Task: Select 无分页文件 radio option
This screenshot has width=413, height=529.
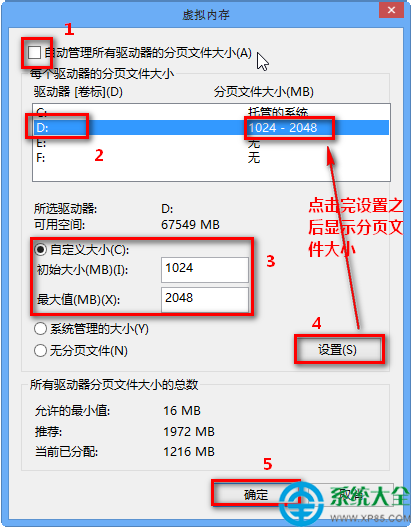Action: pyautogui.click(x=40, y=351)
